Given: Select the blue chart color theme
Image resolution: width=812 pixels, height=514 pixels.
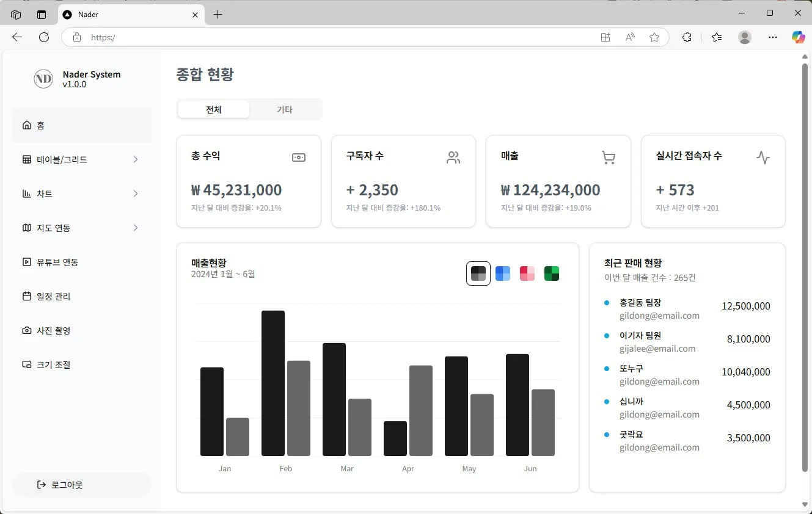Looking at the screenshot, I should pos(503,273).
